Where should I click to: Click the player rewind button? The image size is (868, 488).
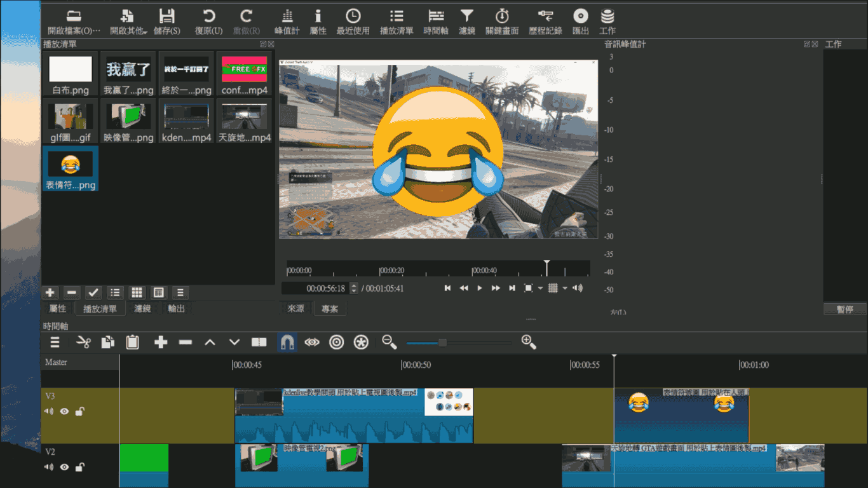pyautogui.click(x=464, y=288)
